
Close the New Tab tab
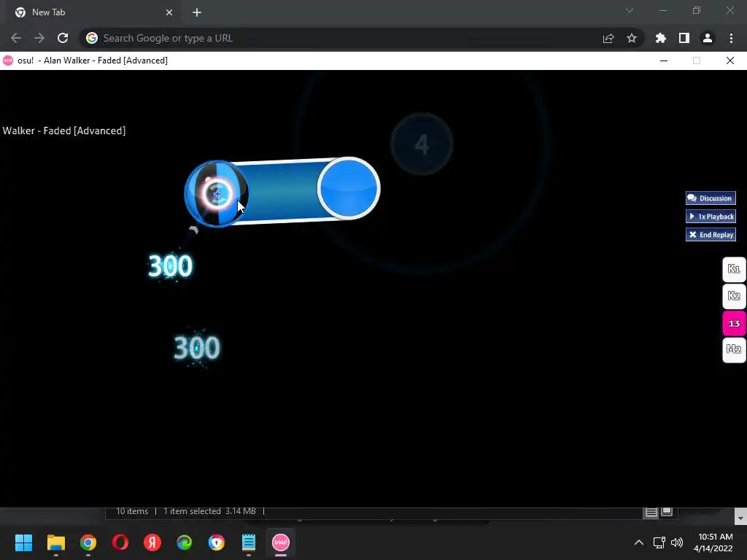pos(169,12)
